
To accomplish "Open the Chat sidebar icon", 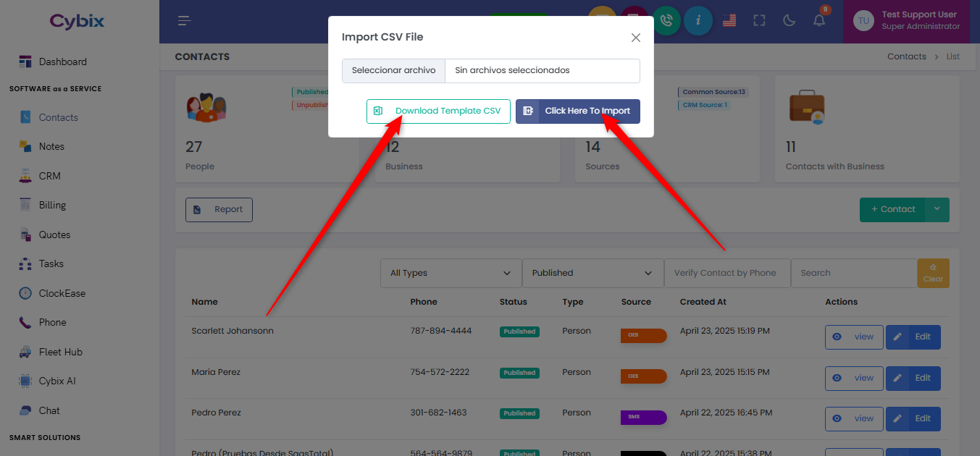I will click(x=25, y=410).
